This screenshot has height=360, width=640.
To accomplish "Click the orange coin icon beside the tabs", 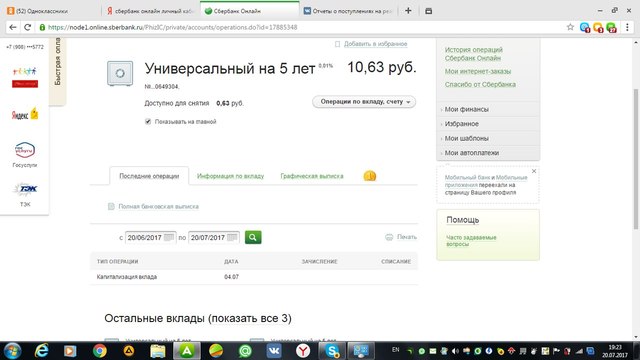I will (x=370, y=176).
